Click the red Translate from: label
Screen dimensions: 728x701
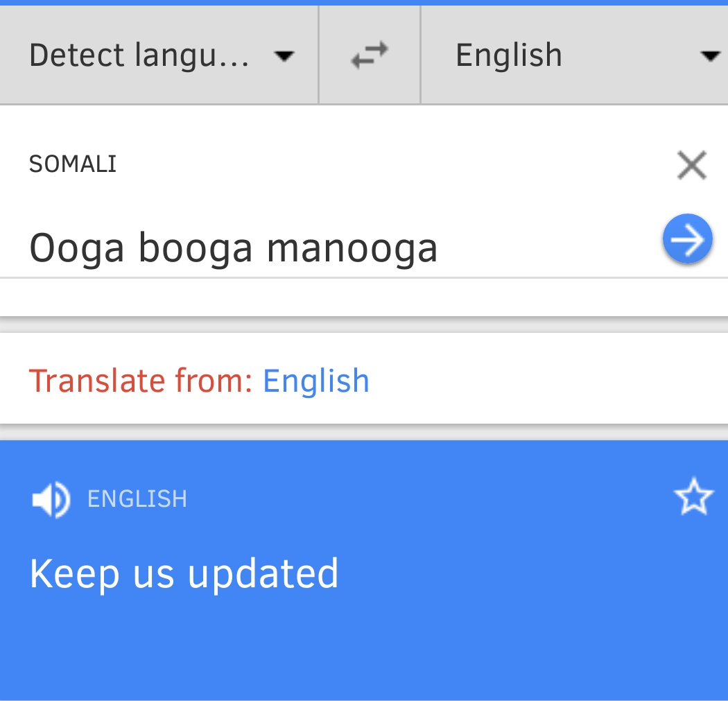pyautogui.click(x=141, y=381)
